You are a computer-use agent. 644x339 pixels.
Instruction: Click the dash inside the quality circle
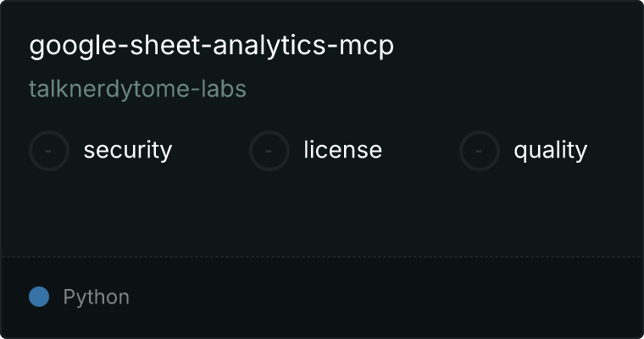coord(478,151)
